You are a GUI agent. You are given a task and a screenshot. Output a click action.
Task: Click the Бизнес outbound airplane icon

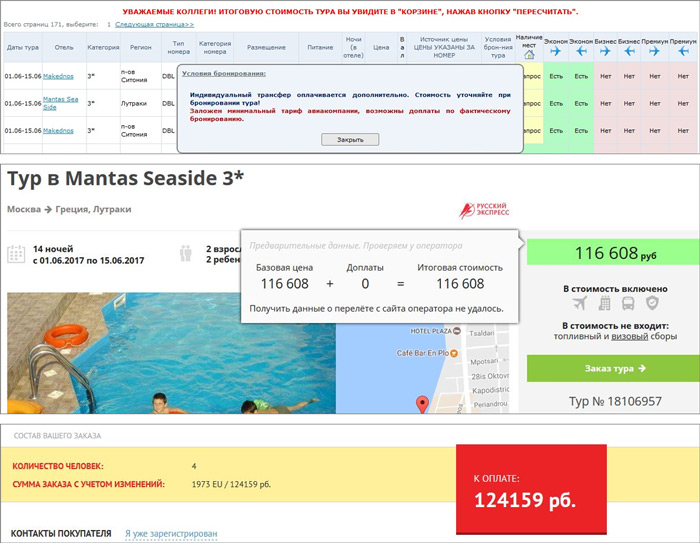605,51
